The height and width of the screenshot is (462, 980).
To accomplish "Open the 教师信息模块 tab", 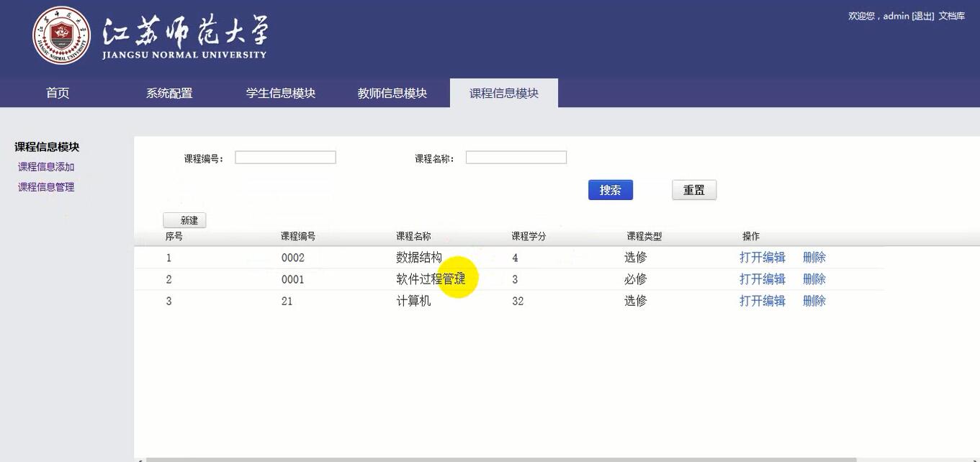I will (x=391, y=92).
